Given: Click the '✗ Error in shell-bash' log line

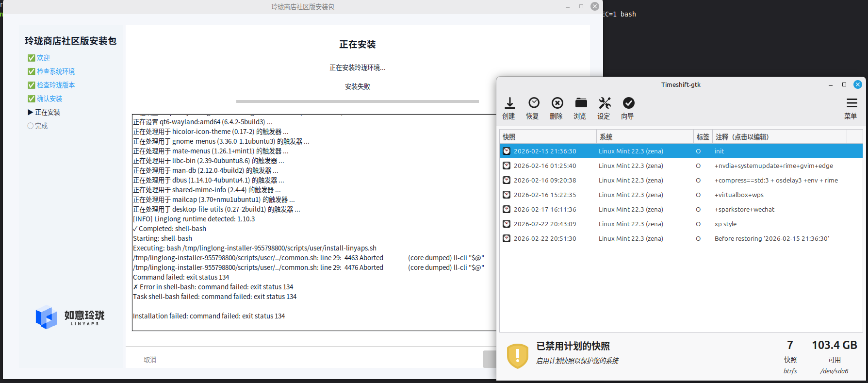Looking at the screenshot, I should [x=213, y=287].
